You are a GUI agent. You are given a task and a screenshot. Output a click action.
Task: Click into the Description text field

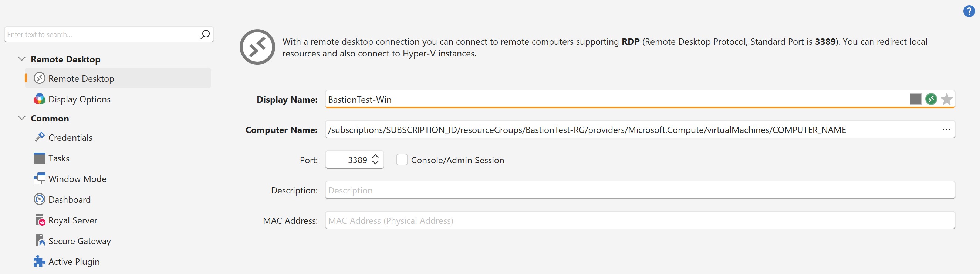pyautogui.click(x=639, y=191)
